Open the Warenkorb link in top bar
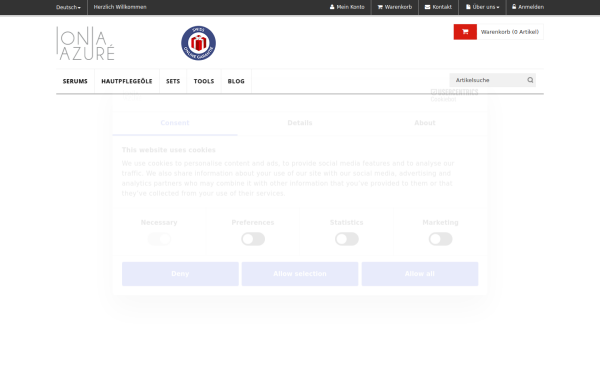This screenshot has width=600, height=375. point(395,7)
